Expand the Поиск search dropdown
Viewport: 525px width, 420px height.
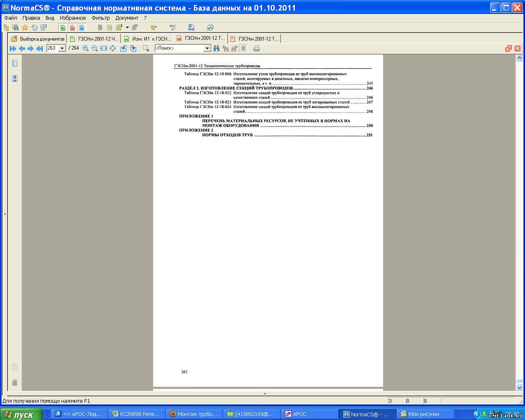[x=207, y=48]
